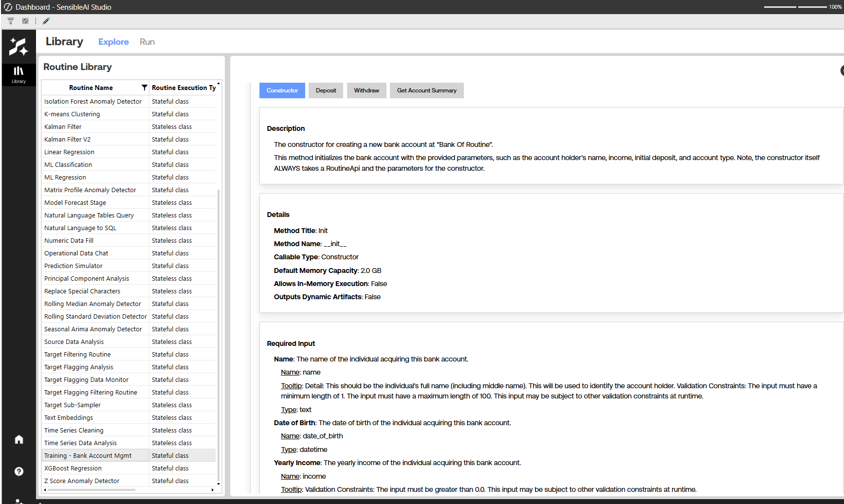Select the Kalman Filter V2 routine
The height and width of the screenshot is (504, 844).
68,139
